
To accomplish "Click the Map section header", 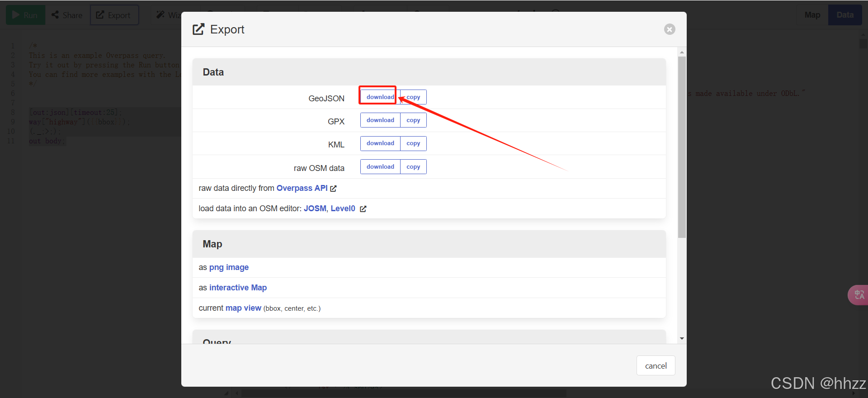I will pos(429,244).
